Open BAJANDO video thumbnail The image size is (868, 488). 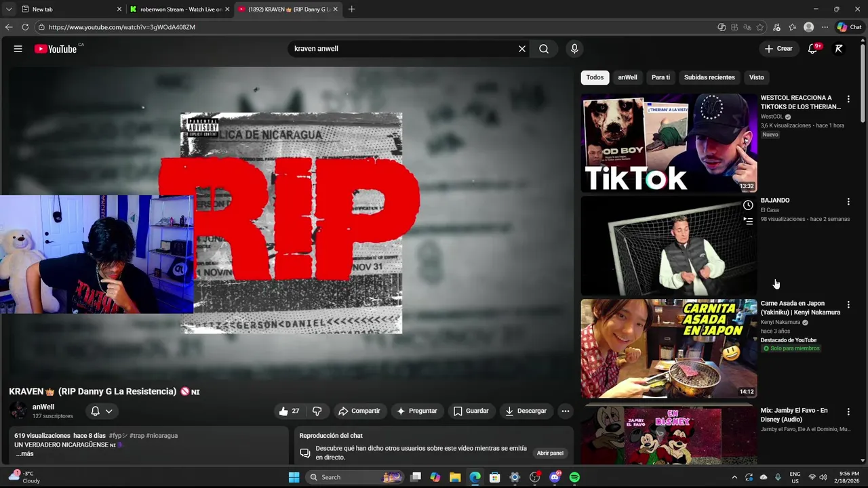(x=669, y=247)
